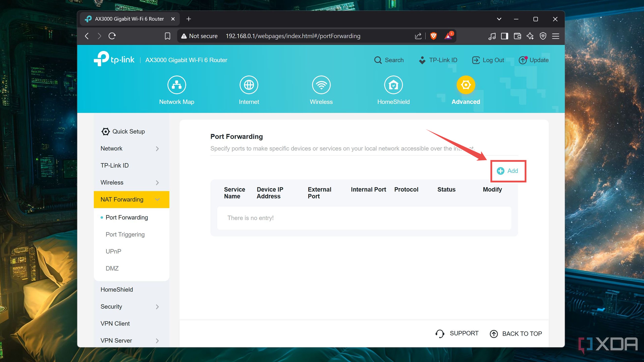
Task: Click the Add port forwarding button
Action: tap(508, 171)
